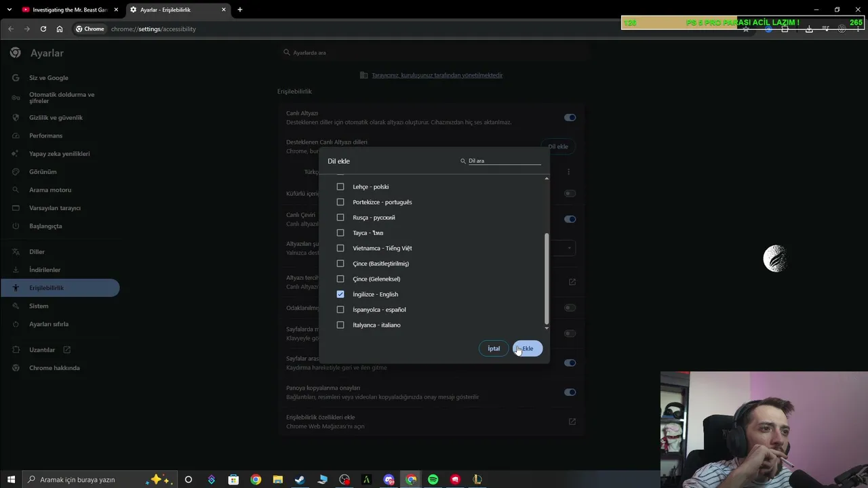The height and width of the screenshot is (488, 868).
Task: Toggle the Canlı Altyazı switch
Action: pyautogui.click(x=570, y=117)
